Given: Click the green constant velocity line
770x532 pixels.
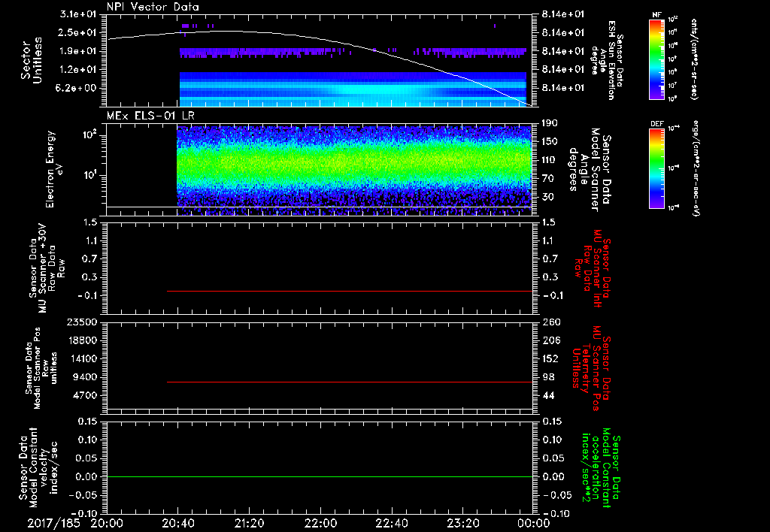Looking at the screenshot, I should (x=320, y=477).
